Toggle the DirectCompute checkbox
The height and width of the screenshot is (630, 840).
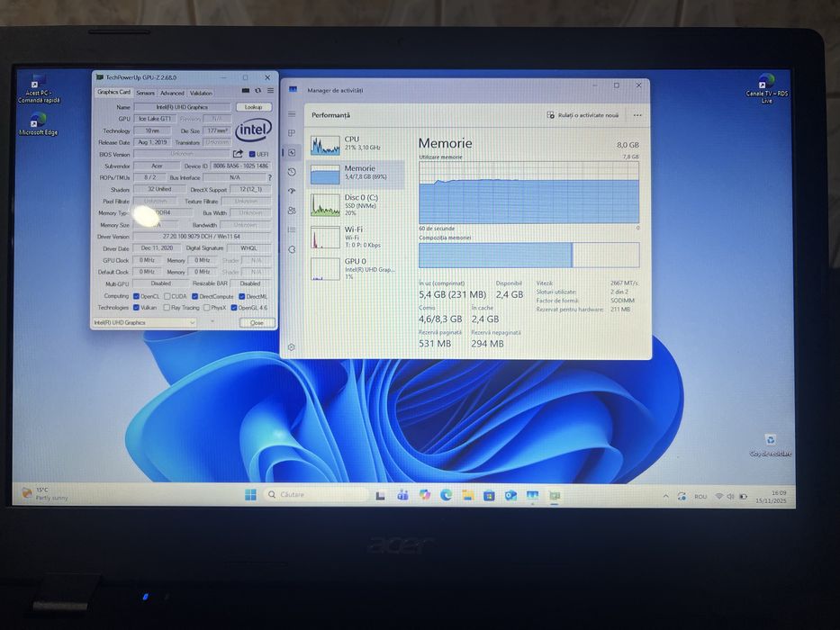pos(195,296)
